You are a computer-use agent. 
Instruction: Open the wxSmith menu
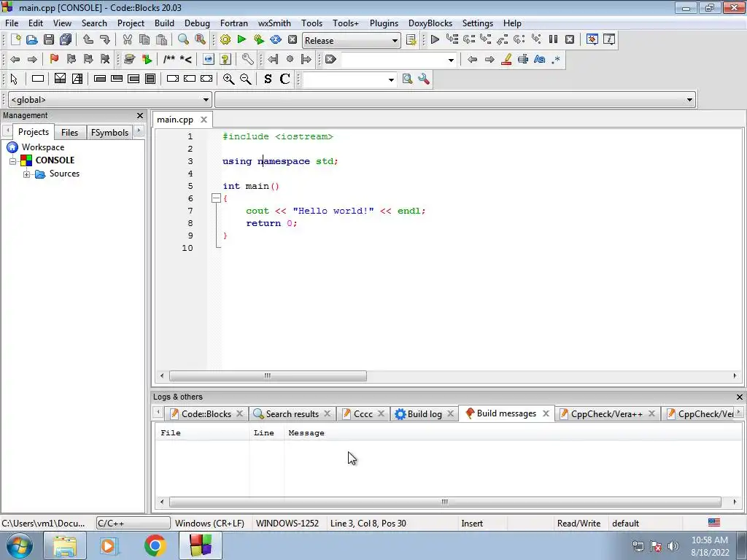point(274,23)
